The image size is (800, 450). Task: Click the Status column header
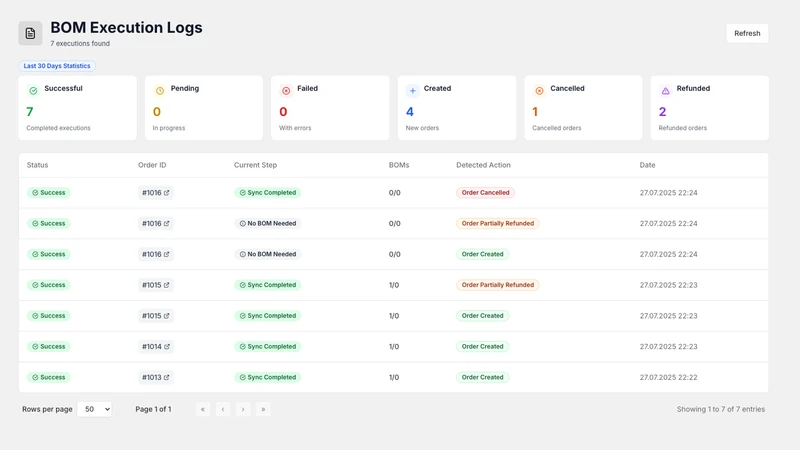[37, 165]
